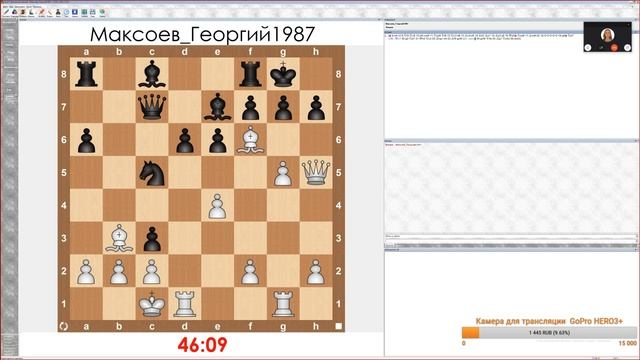Select the white bishop on b3
This screenshot has height=360, width=640.
click(x=119, y=238)
